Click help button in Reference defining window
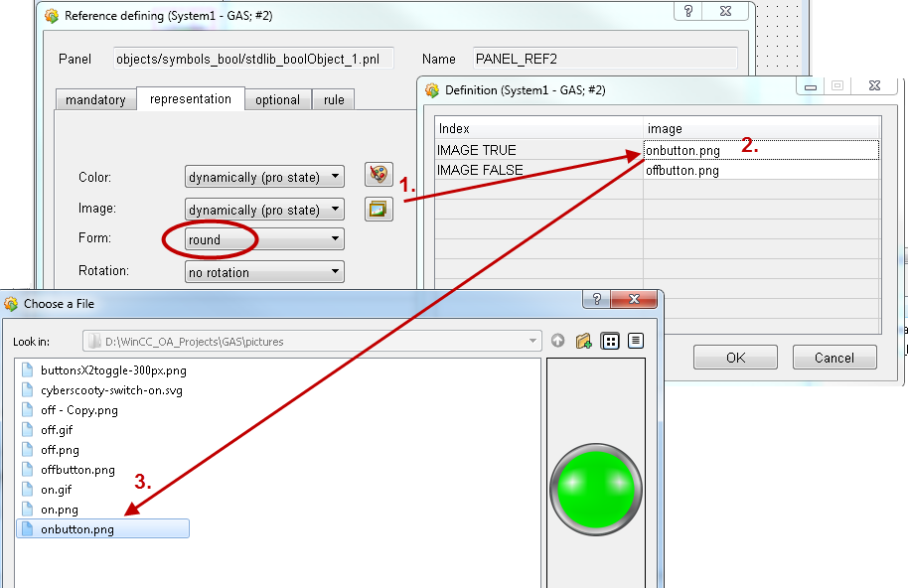 tap(688, 11)
